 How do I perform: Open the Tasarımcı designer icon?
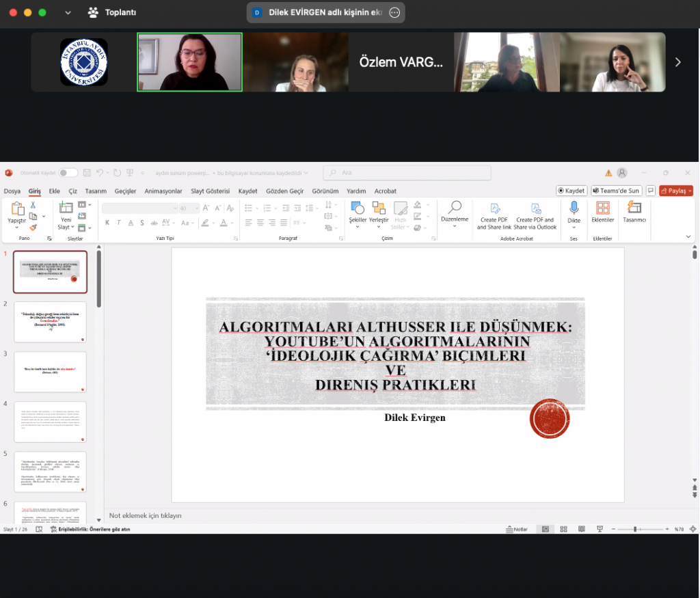pyautogui.click(x=634, y=208)
